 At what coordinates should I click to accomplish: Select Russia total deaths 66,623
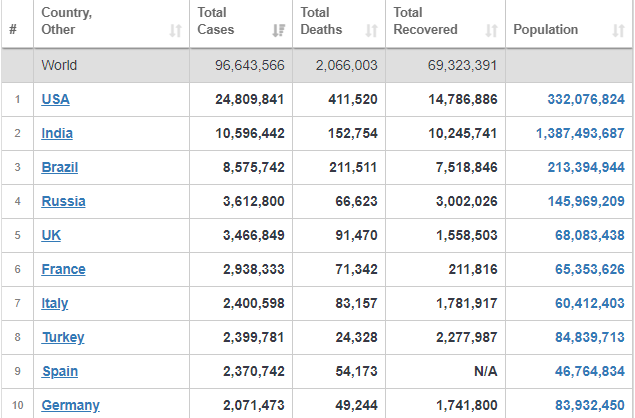(356, 201)
